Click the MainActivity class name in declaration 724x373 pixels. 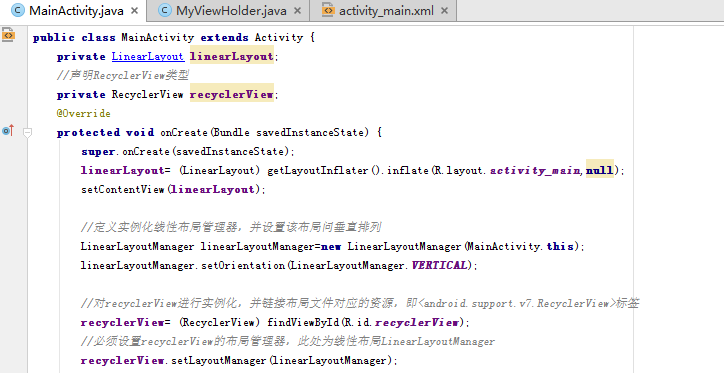click(x=157, y=37)
